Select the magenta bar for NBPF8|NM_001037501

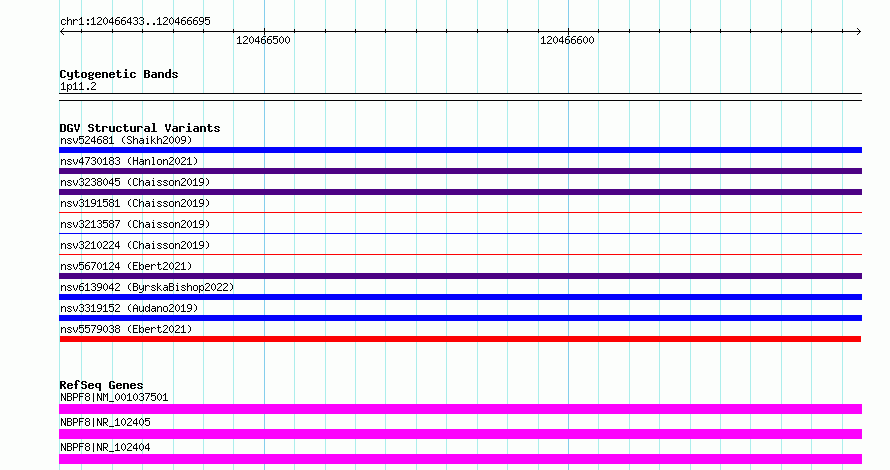point(460,409)
